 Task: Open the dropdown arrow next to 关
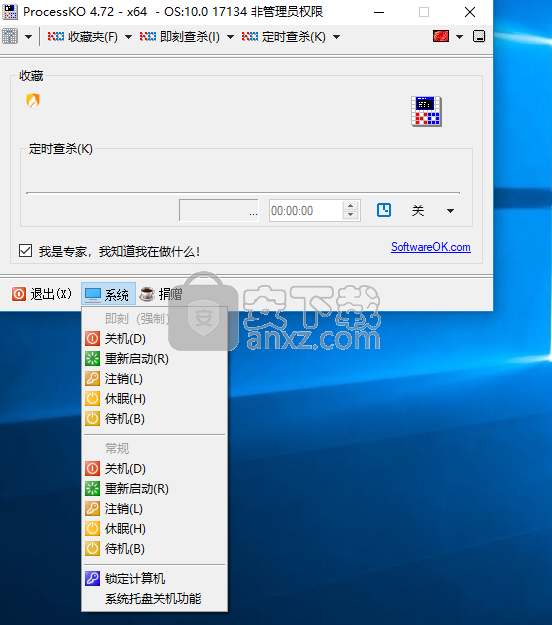[x=450, y=211]
